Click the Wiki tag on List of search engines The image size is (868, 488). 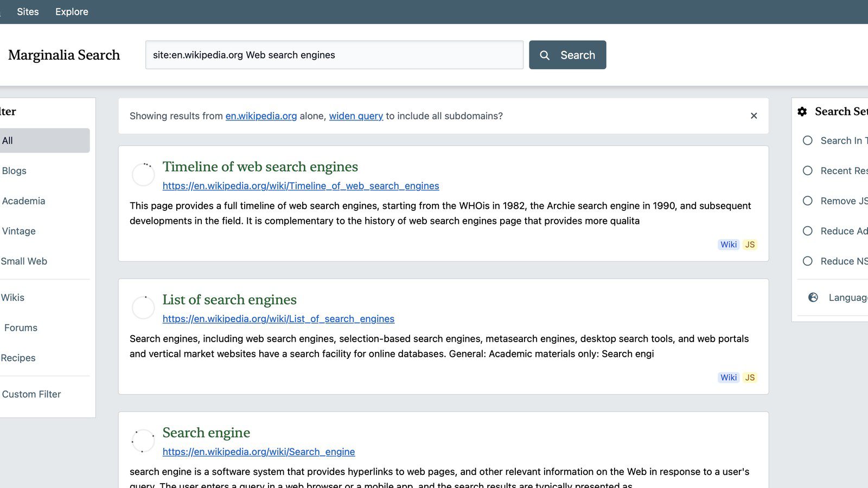[729, 377]
